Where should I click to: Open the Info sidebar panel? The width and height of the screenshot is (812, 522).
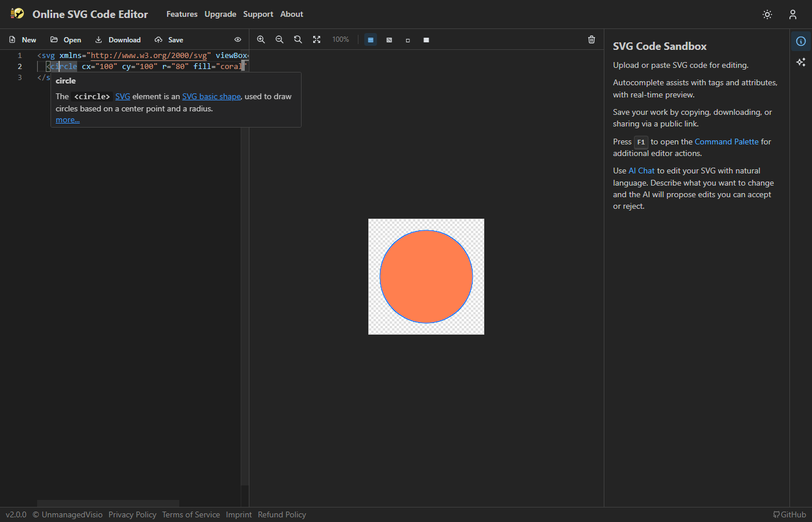(x=801, y=41)
